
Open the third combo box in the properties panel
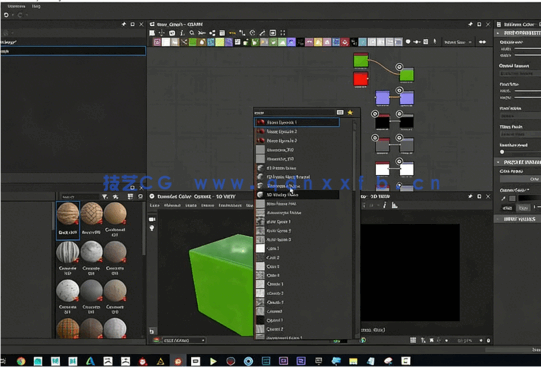[520, 134]
